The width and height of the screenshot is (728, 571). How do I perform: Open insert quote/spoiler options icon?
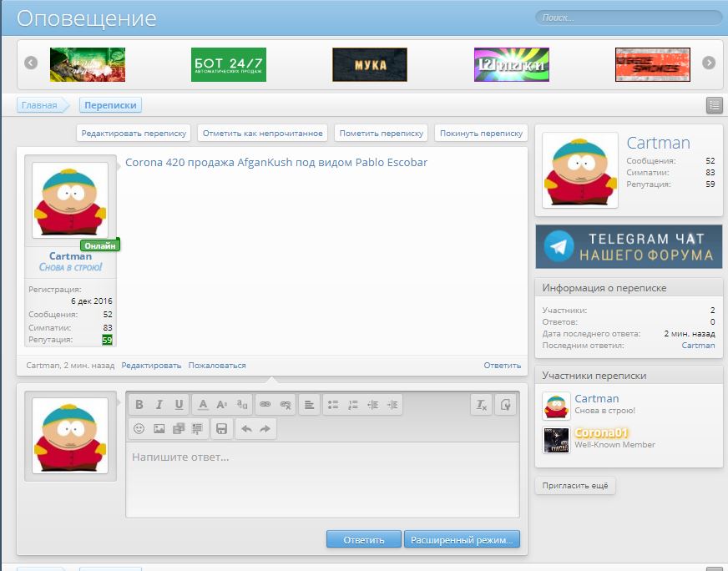point(197,428)
